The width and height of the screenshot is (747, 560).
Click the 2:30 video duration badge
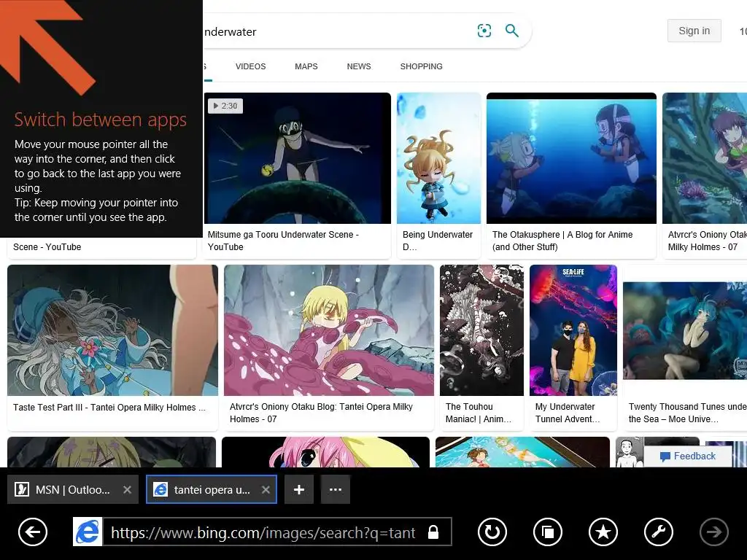225,106
